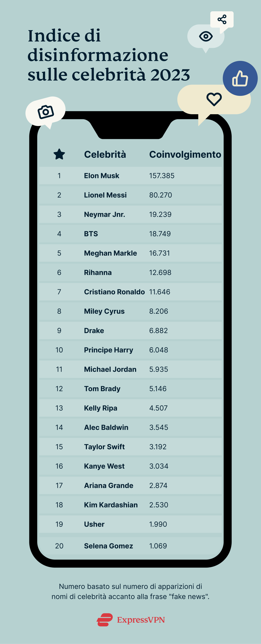Select Selena Gomez at rank 20
The width and height of the screenshot is (261, 644).
109,546
